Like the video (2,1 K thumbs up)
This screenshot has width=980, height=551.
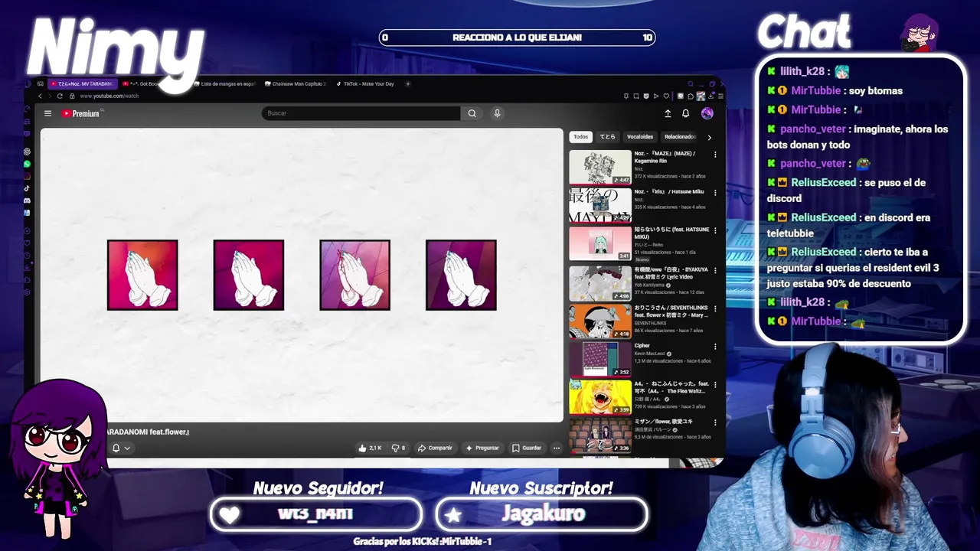tap(370, 448)
